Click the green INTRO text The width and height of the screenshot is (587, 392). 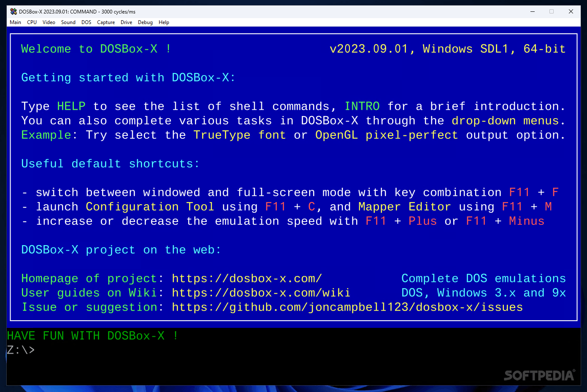pyautogui.click(x=362, y=106)
